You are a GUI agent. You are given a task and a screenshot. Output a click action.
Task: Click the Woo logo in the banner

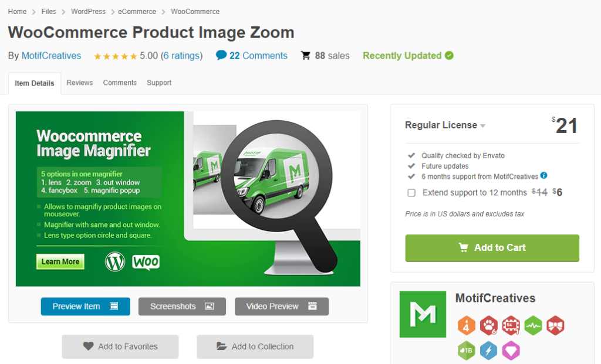[x=146, y=262]
